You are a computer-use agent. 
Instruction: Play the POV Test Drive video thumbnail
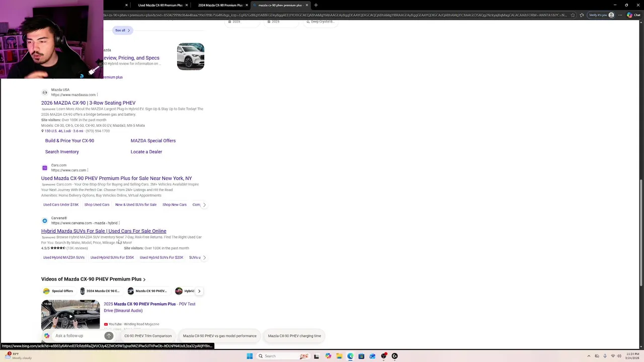click(x=70, y=315)
